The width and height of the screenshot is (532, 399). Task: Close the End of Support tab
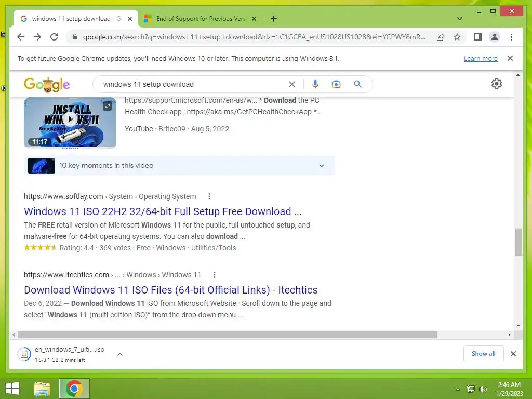tap(254, 19)
